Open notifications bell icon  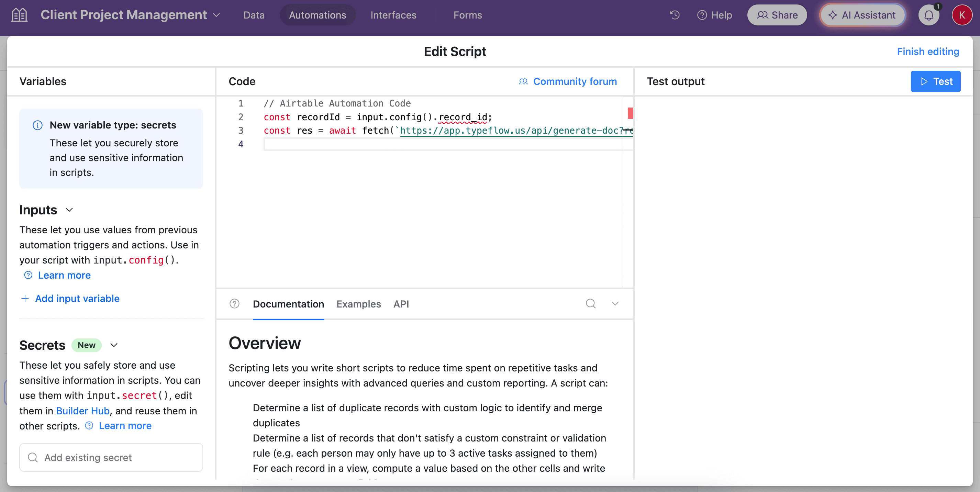929,15
